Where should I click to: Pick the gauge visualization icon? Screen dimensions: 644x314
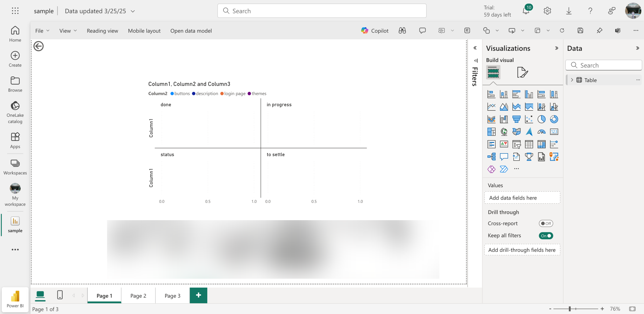pyautogui.click(x=541, y=132)
